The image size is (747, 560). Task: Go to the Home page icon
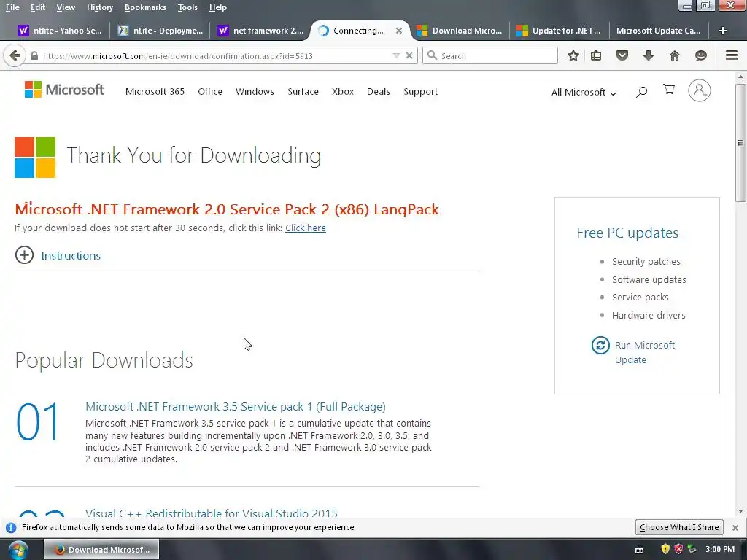(674, 55)
